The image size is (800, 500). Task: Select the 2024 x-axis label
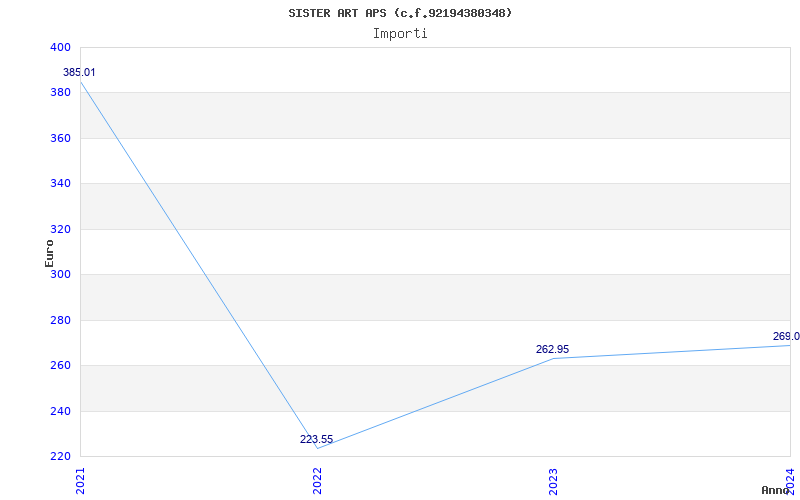pos(790,479)
